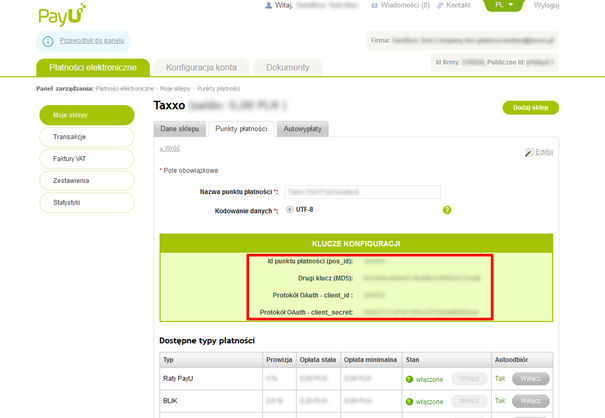Image resolution: width=605 pixels, height=418 pixels.
Task: Click the PayU logo
Action: click(x=62, y=15)
